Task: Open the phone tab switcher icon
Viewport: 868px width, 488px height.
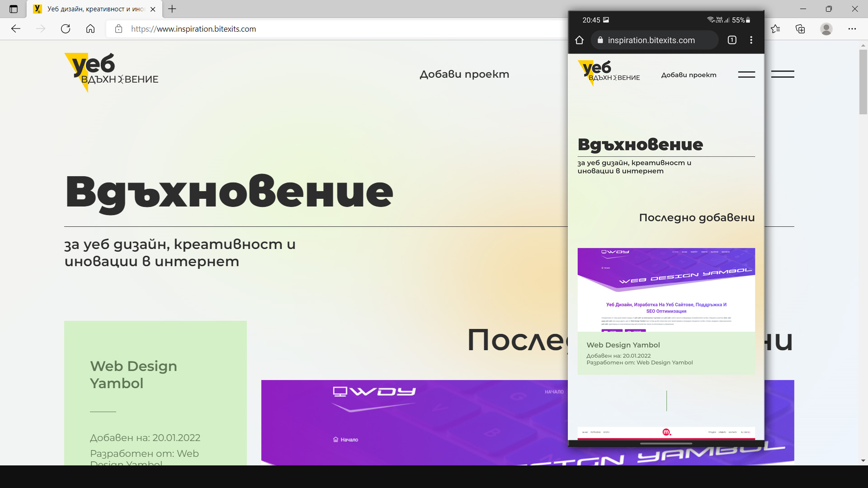Action: 732,40
